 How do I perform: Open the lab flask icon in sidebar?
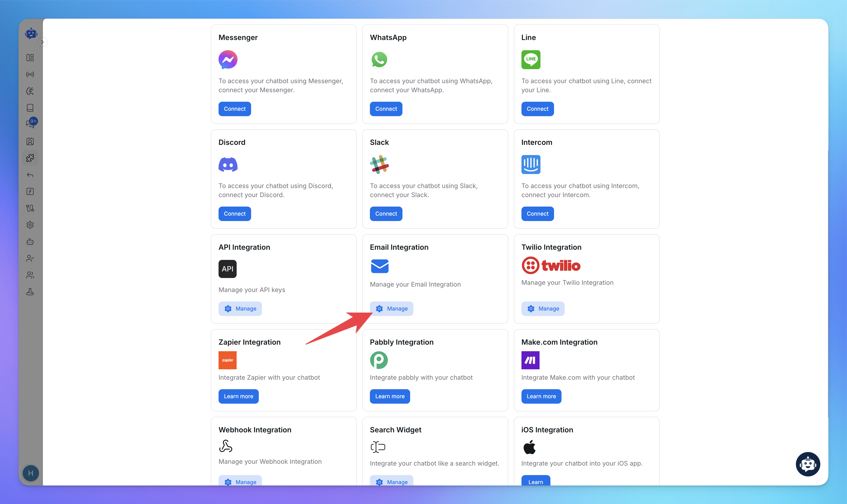point(30,292)
